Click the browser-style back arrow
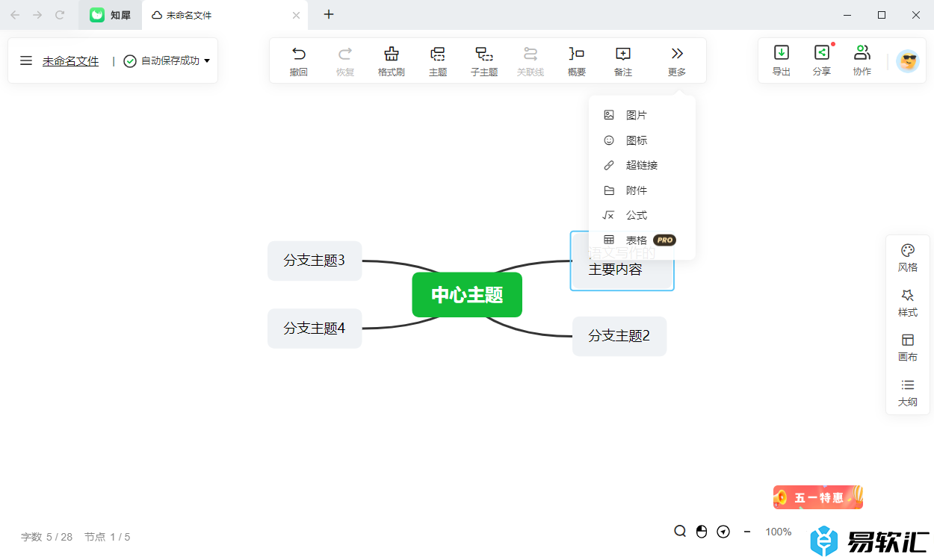Image resolution: width=934 pixels, height=560 pixels. point(15,15)
